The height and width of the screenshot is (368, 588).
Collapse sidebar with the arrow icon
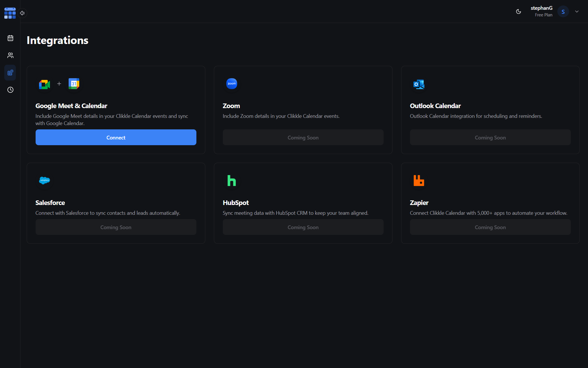[22, 13]
